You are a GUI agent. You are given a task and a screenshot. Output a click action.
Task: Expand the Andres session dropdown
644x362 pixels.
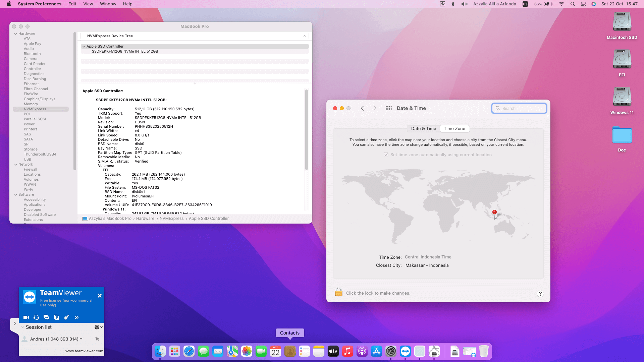(81, 339)
